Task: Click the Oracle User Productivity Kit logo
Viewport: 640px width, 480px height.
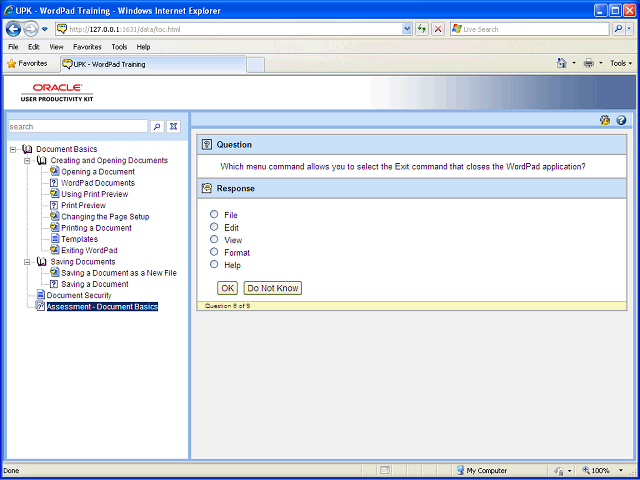Action: (x=57, y=93)
